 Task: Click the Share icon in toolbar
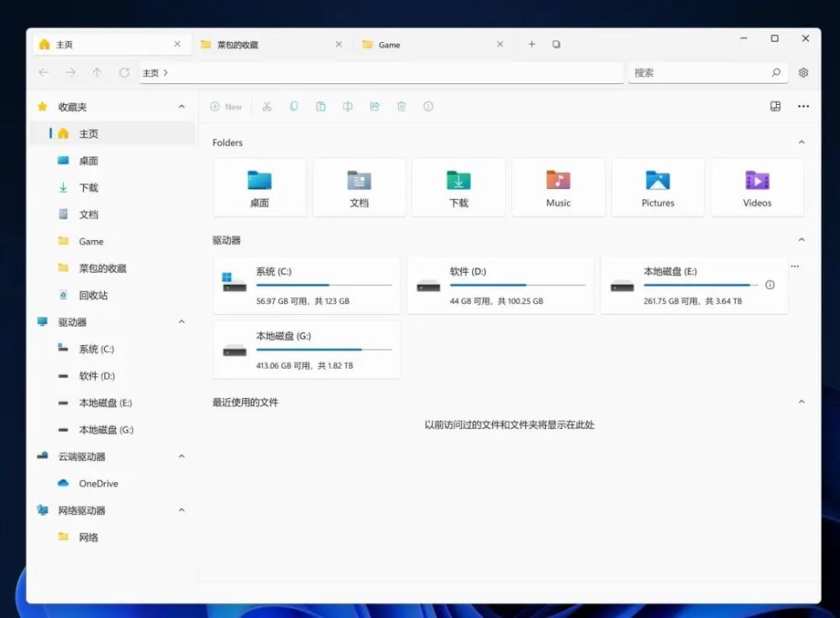click(x=375, y=107)
